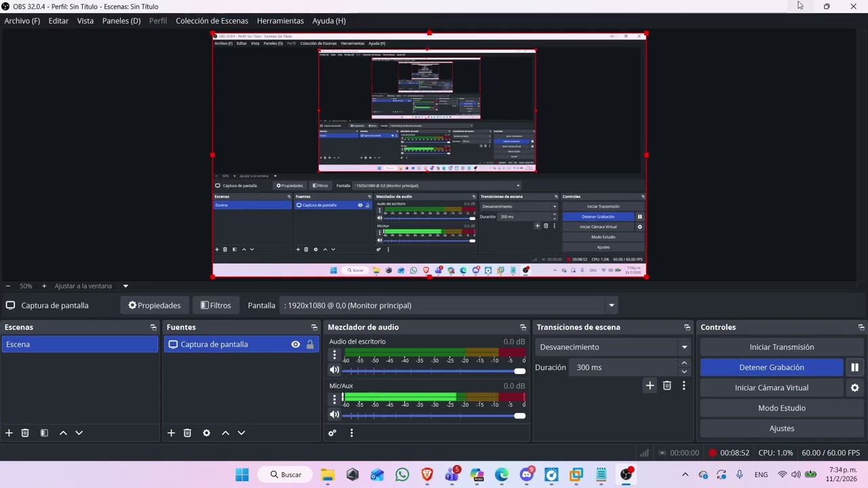Open the Pantalla monitor dropdown
Viewport: 868px width, 488px height.
(449, 306)
